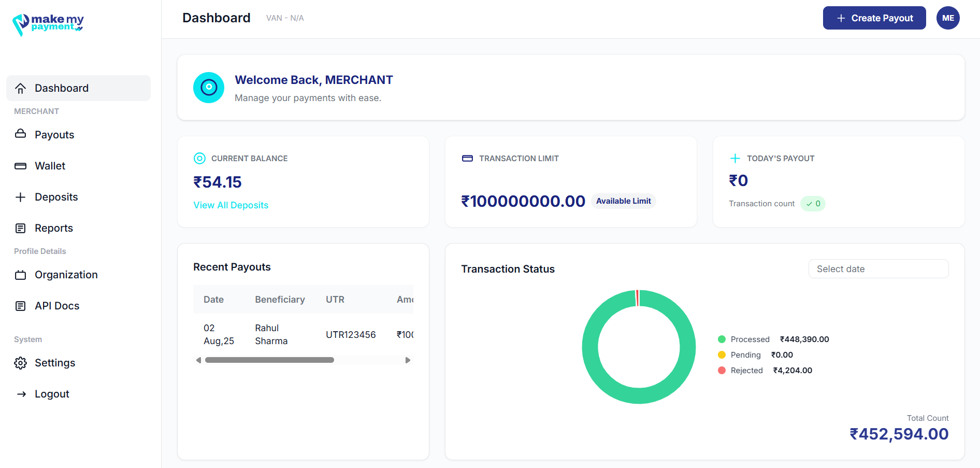The width and height of the screenshot is (980, 468).
Task: Click the Create Payout button
Action: tap(874, 18)
